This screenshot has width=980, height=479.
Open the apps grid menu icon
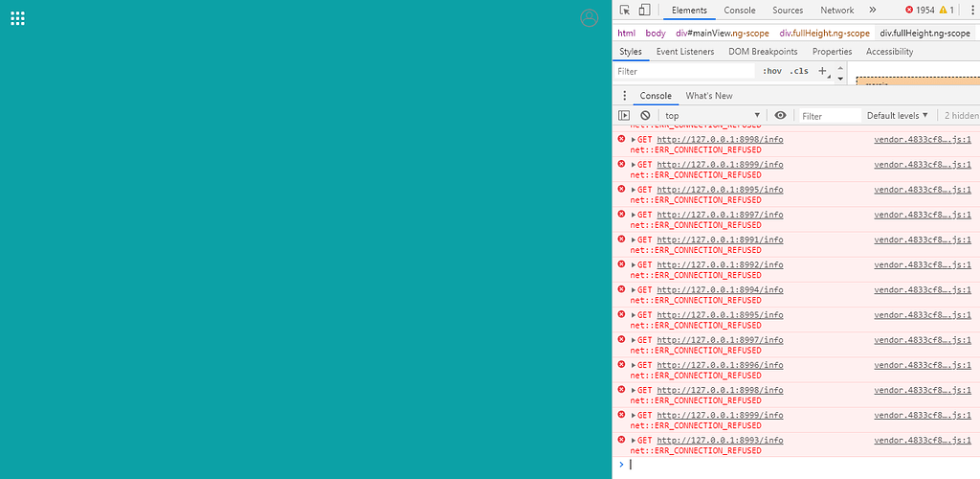(x=17, y=19)
